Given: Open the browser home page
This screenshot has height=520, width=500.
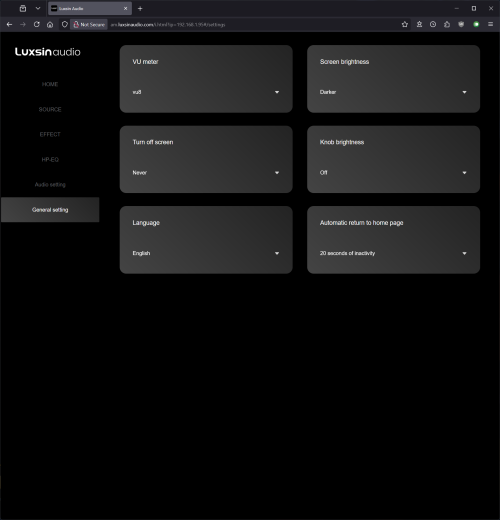Looking at the screenshot, I should coord(50,24).
